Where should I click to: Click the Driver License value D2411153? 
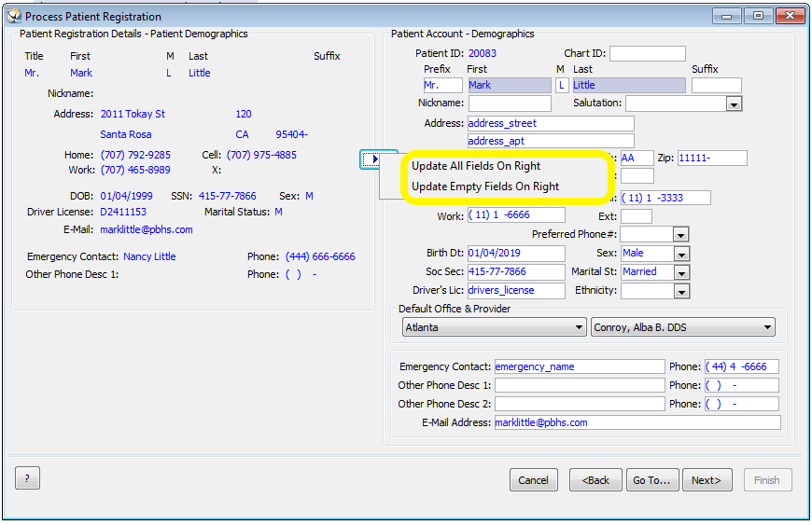coord(123,212)
